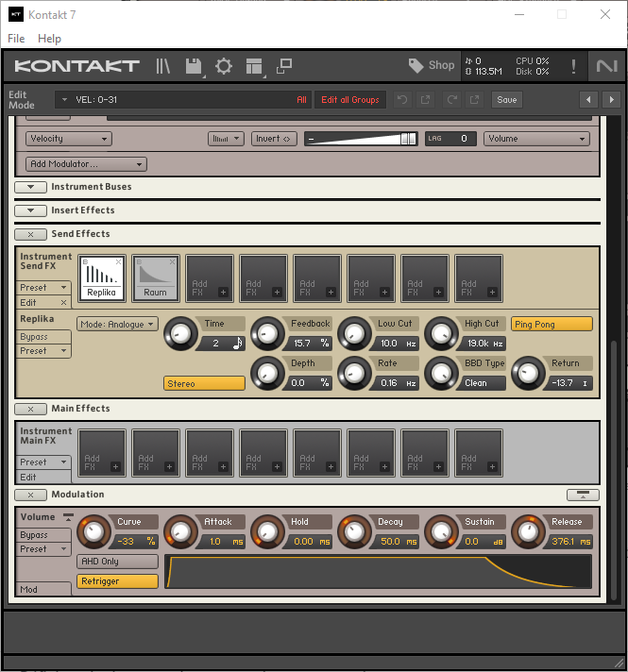
Task: Click the exclamation panic icon
Action: coord(573,66)
